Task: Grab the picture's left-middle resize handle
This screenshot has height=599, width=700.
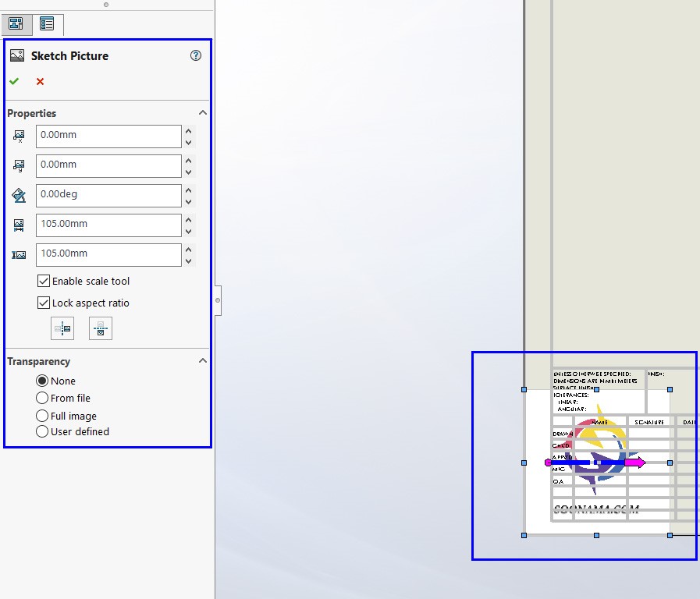Action: 524,463
